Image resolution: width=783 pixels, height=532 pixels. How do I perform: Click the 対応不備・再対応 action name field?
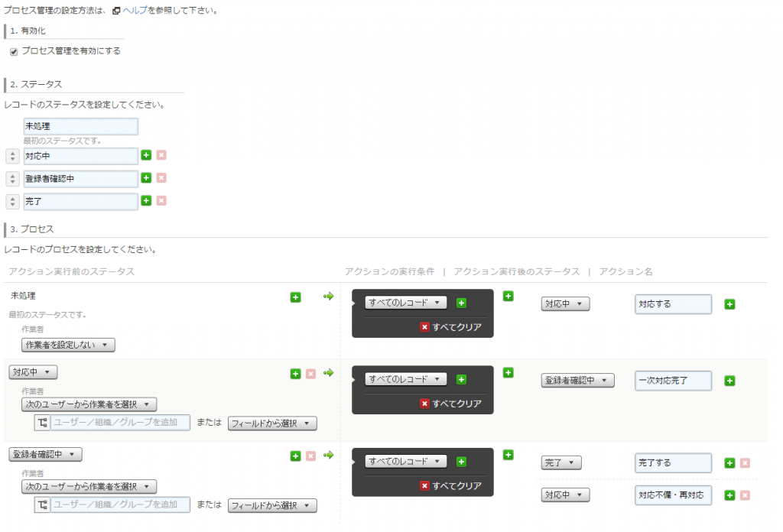tap(673, 495)
